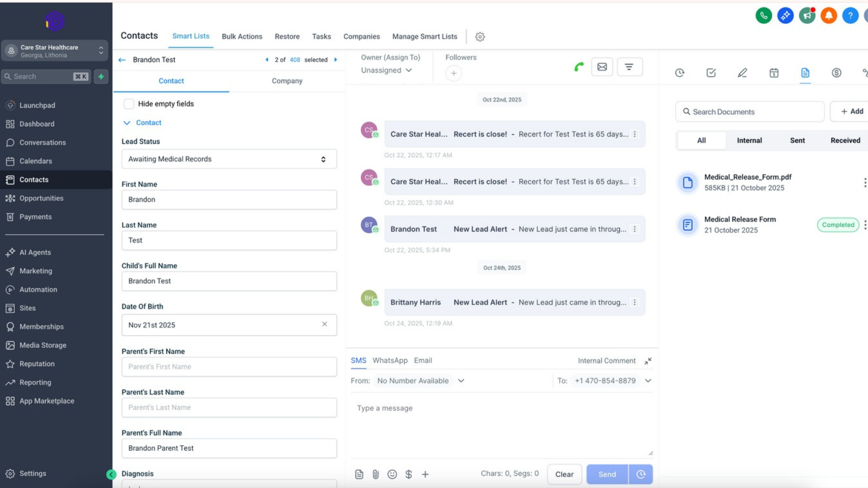Viewport: 868px width, 488px height.
Task: Collapse the Contact fields section
Action: (126, 122)
